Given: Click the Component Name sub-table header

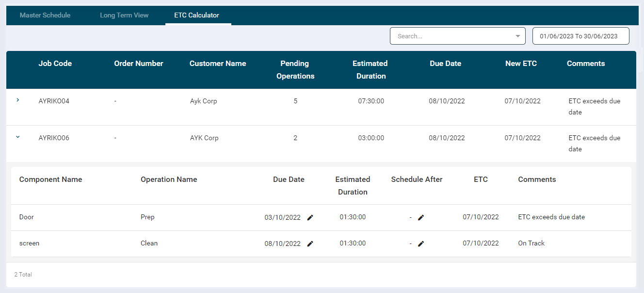Looking at the screenshot, I should click(51, 179).
